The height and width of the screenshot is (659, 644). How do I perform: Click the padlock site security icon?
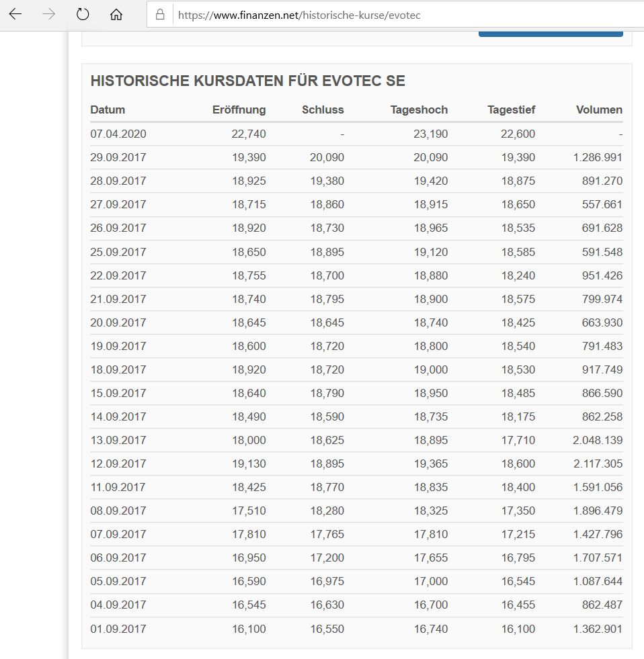160,15
